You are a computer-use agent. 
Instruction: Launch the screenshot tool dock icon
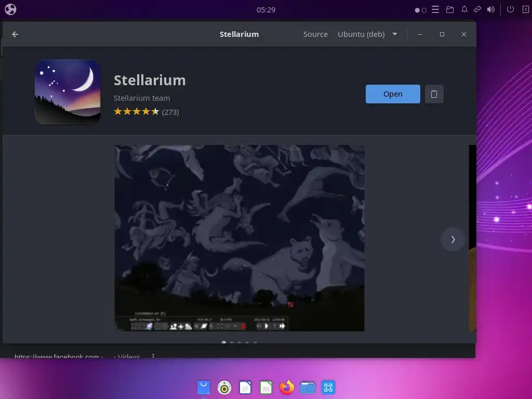[328, 388]
